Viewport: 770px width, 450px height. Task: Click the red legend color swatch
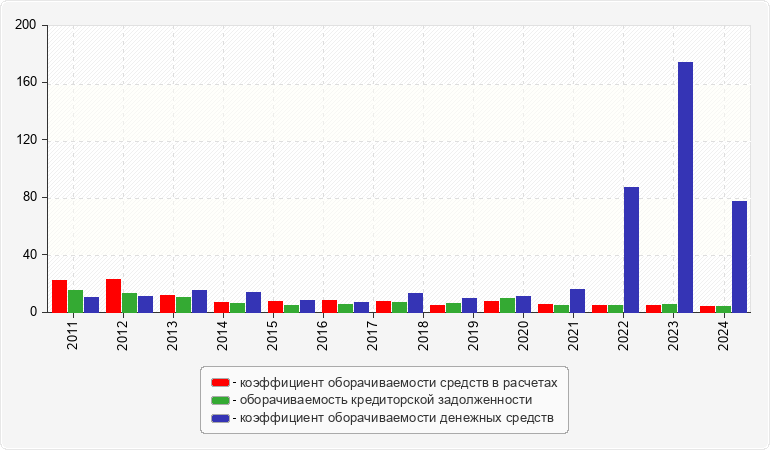pyautogui.click(x=219, y=383)
